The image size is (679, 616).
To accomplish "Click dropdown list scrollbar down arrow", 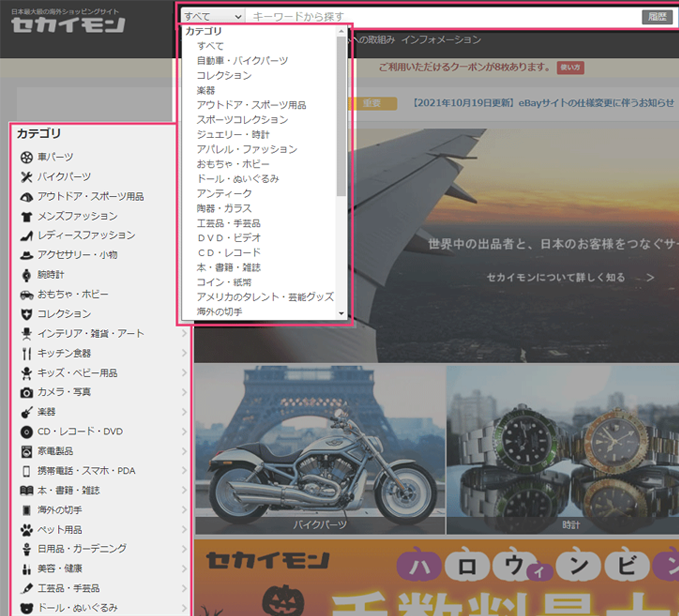I will coord(341,313).
